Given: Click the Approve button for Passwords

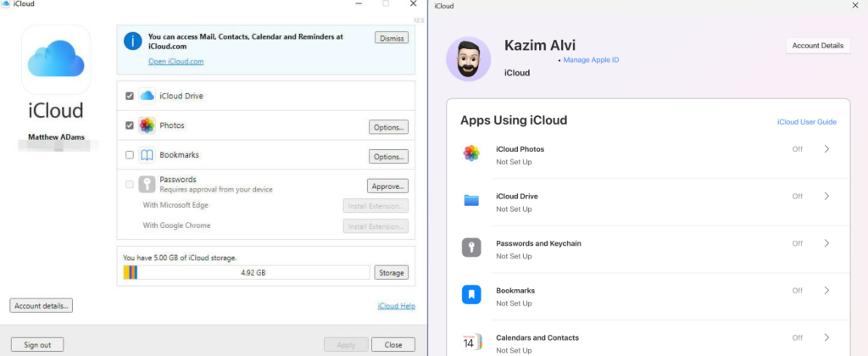Looking at the screenshot, I should pyautogui.click(x=387, y=186).
